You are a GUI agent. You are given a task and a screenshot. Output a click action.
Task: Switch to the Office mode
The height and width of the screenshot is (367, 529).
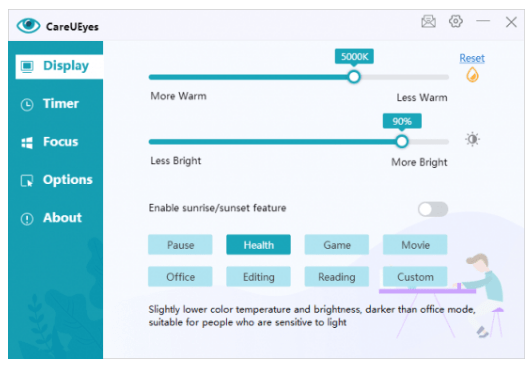(x=180, y=277)
